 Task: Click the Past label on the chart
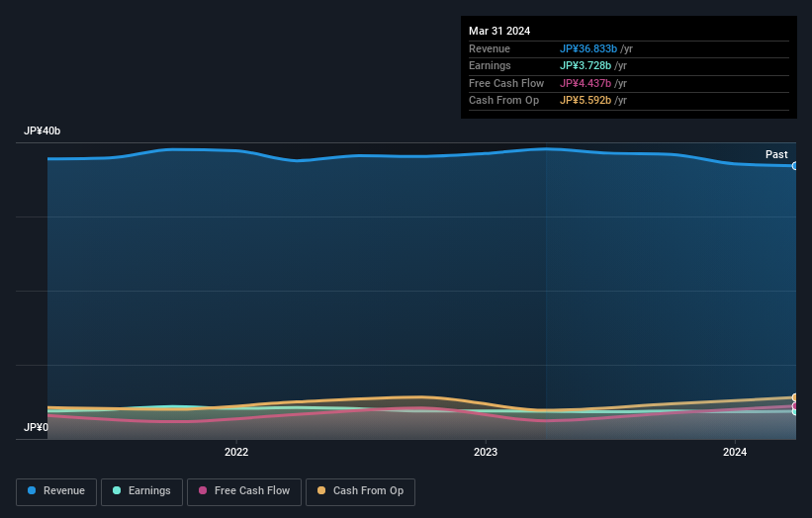click(x=776, y=154)
